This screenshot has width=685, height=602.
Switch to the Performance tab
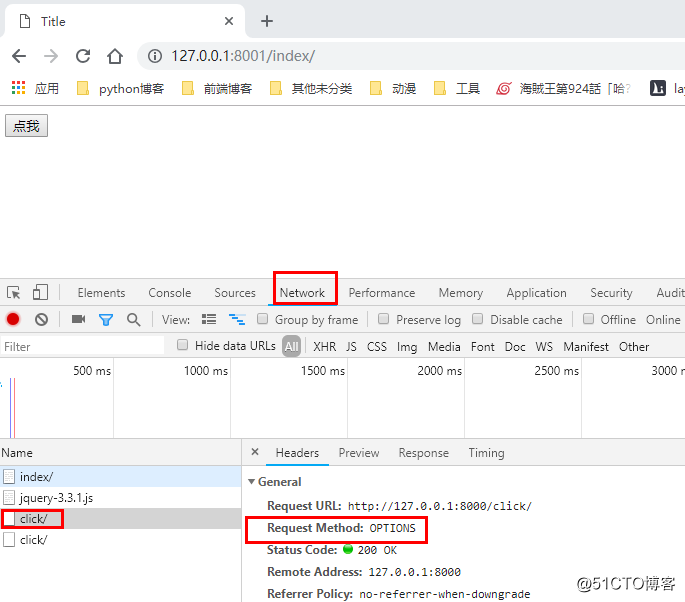tap(382, 293)
